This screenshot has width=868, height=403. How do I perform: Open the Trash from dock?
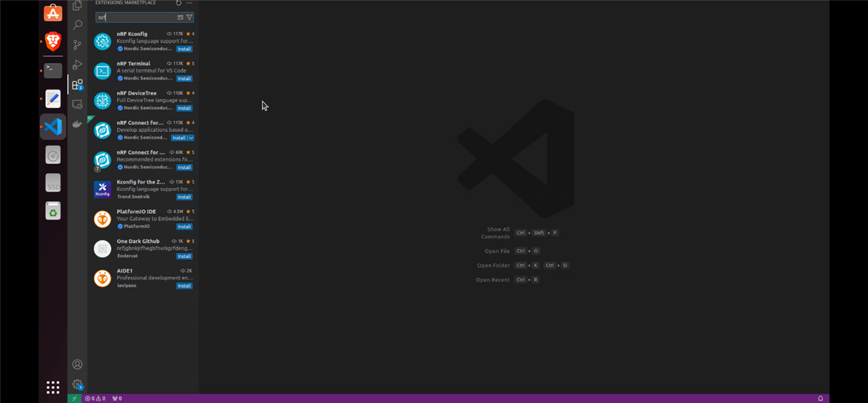[x=53, y=211]
